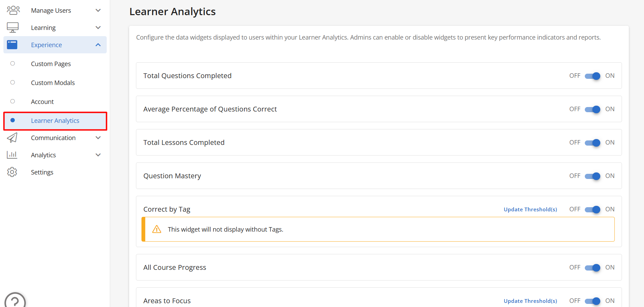Image resolution: width=644 pixels, height=307 pixels.
Task: Click the Communication paper plane icon
Action: (x=12, y=138)
